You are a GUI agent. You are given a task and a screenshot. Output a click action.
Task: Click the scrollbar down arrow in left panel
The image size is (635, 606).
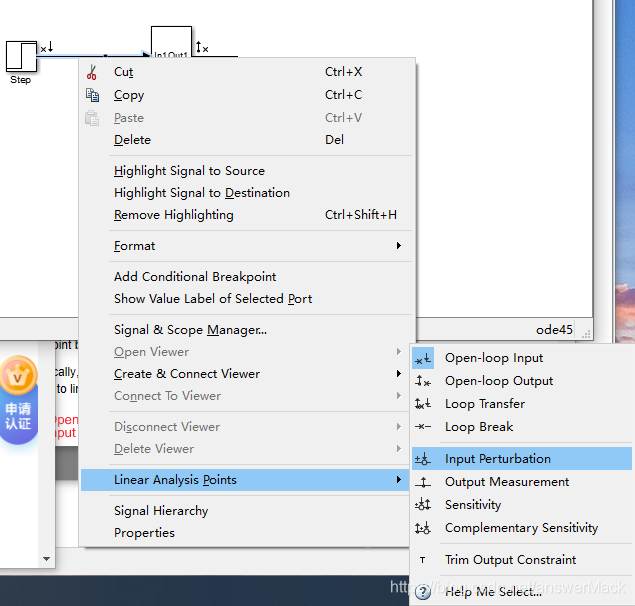[47, 559]
